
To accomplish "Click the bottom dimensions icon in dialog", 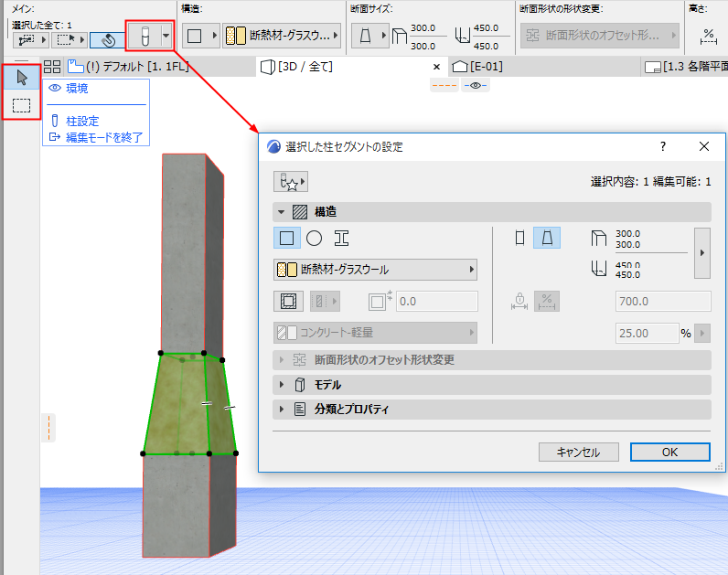I will (599, 268).
